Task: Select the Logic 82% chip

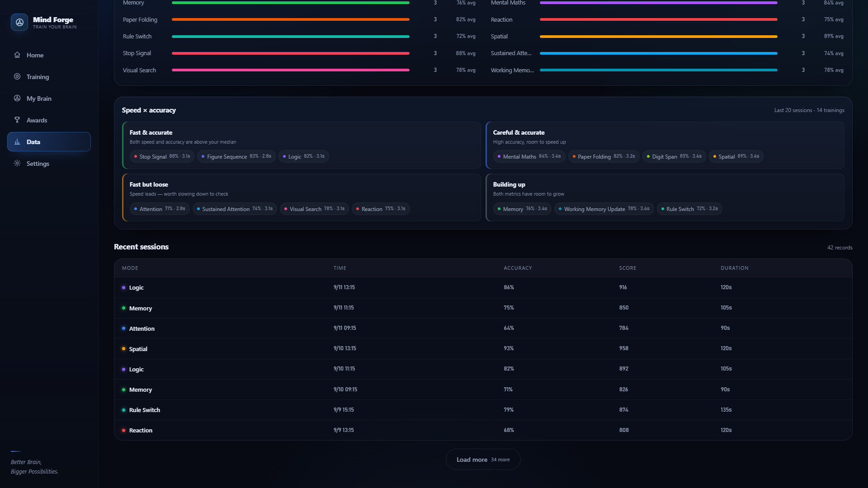Action: pyautogui.click(x=304, y=156)
